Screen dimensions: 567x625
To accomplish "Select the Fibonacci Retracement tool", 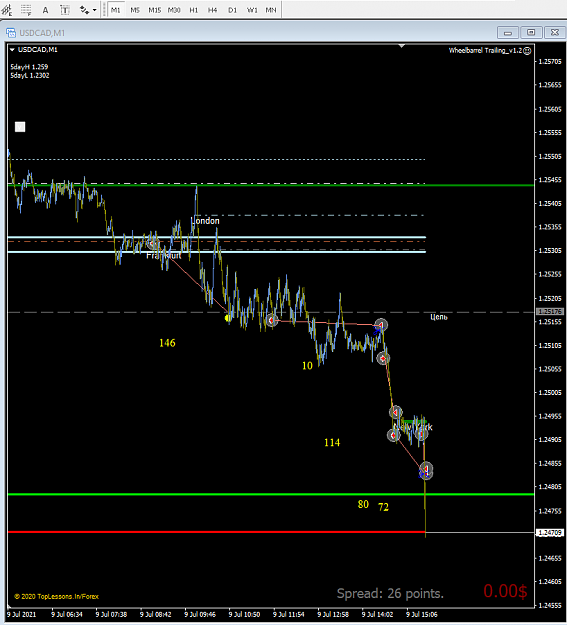I will 26,10.
